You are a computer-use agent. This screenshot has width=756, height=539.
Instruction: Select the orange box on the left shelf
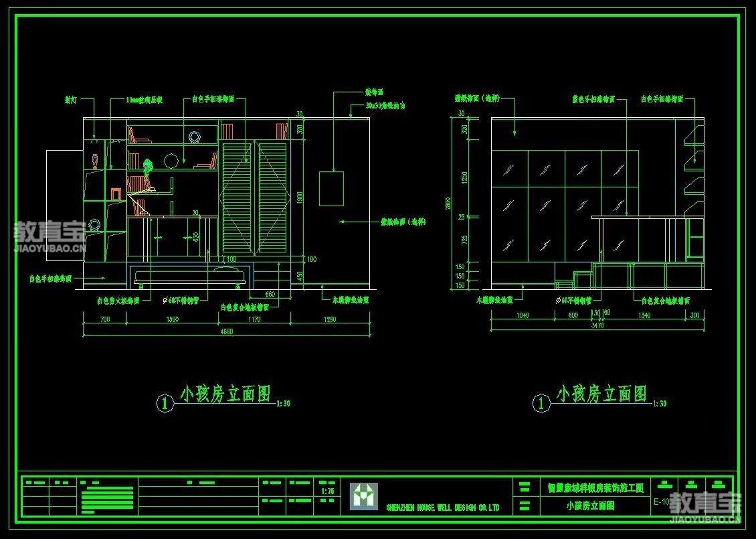coord(116,194)
